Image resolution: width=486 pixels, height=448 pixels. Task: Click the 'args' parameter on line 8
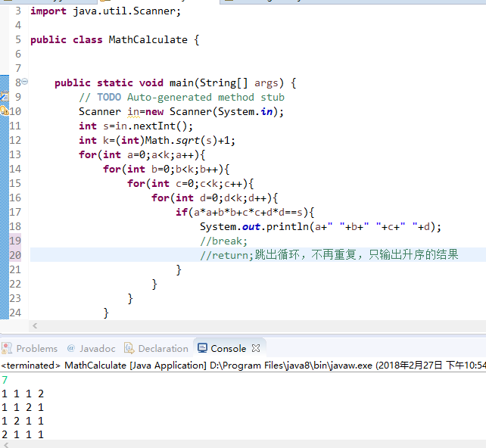coord(266,83)
